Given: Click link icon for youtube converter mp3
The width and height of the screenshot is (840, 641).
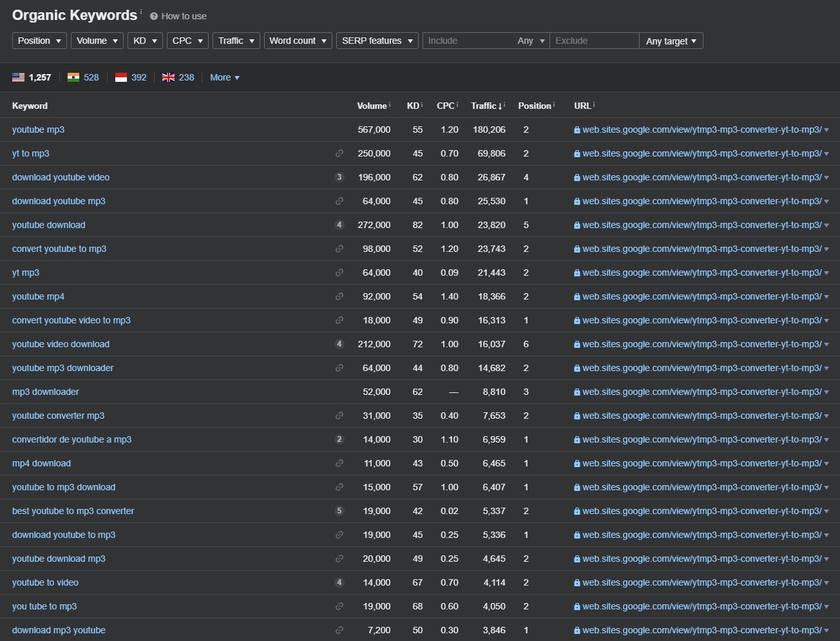Looking at the screenshot, I should click(x=339, y=416).
